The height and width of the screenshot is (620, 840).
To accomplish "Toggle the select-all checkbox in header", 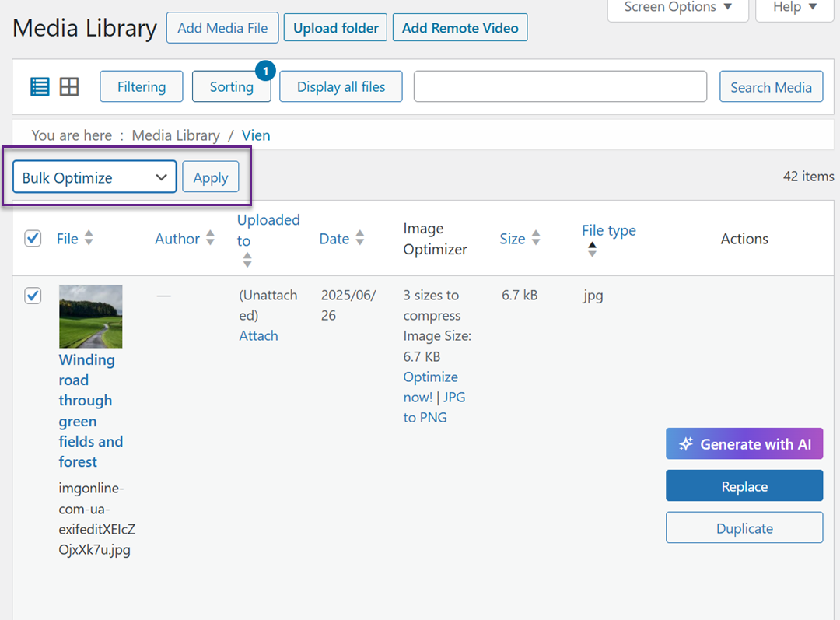I will 33,238.
